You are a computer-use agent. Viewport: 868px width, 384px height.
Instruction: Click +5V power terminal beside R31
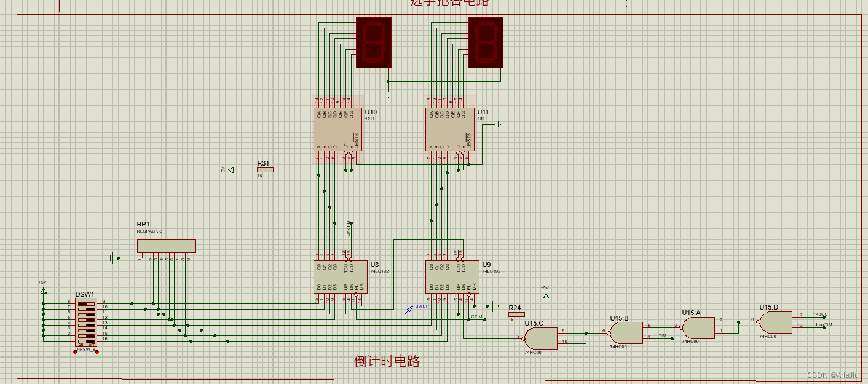231,170
